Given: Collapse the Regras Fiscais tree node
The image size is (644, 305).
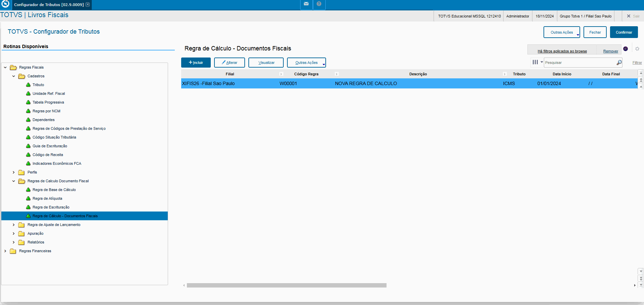Looking at the screenshot, I should click(x=5, y=67).
